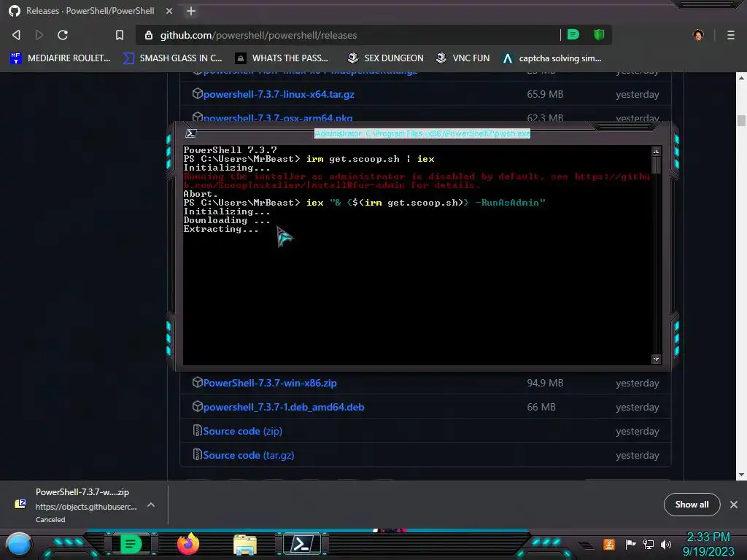Image resolution: width=747 pixels, height=560 pixels.
Task: Open File Explorer from taskbar
Action: (x=245, y=545)
